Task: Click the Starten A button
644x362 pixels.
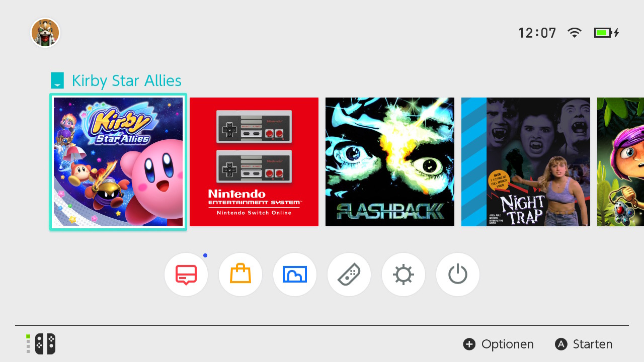Action: [x=584, y=344]
